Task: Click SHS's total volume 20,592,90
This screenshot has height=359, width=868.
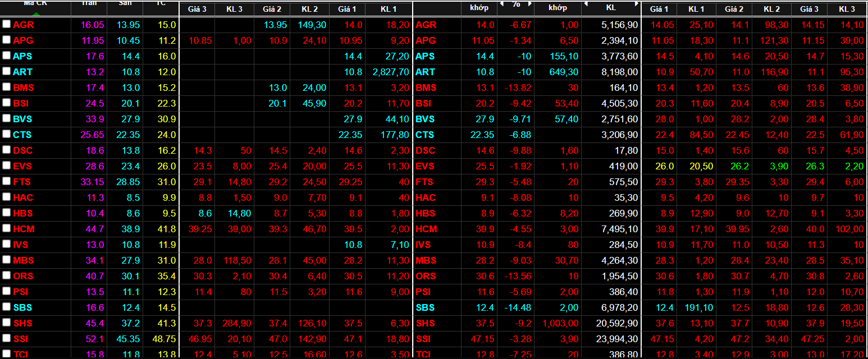Action: (x=616, y=323)
